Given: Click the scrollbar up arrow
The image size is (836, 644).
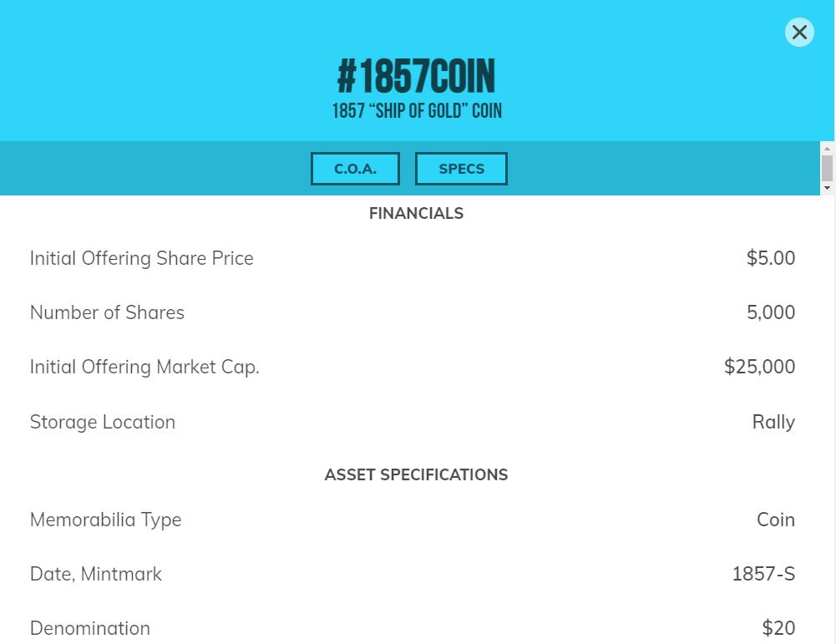Looking at the screenshot, I should (x=828, y=149).
